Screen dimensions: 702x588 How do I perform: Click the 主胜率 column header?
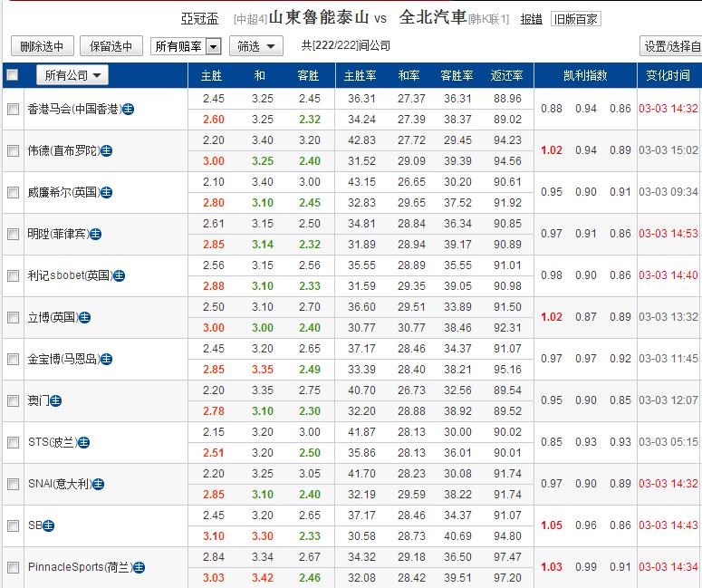(360, 76)
